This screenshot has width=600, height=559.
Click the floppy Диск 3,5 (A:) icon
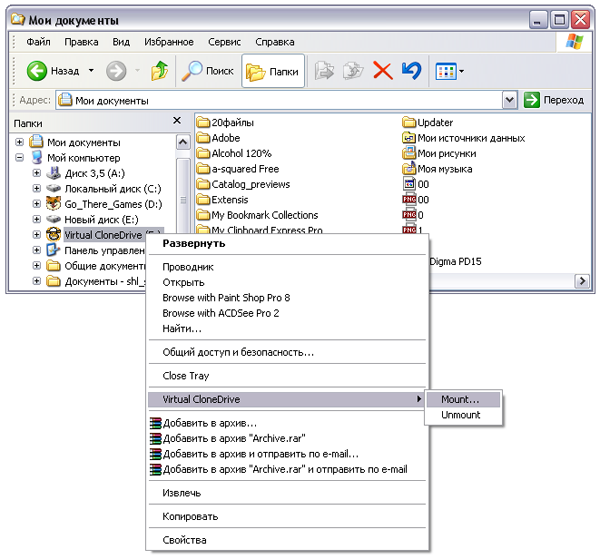click(53, 173)
